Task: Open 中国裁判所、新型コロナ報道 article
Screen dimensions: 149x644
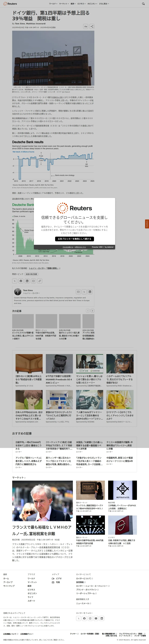Action: (120, 459)
